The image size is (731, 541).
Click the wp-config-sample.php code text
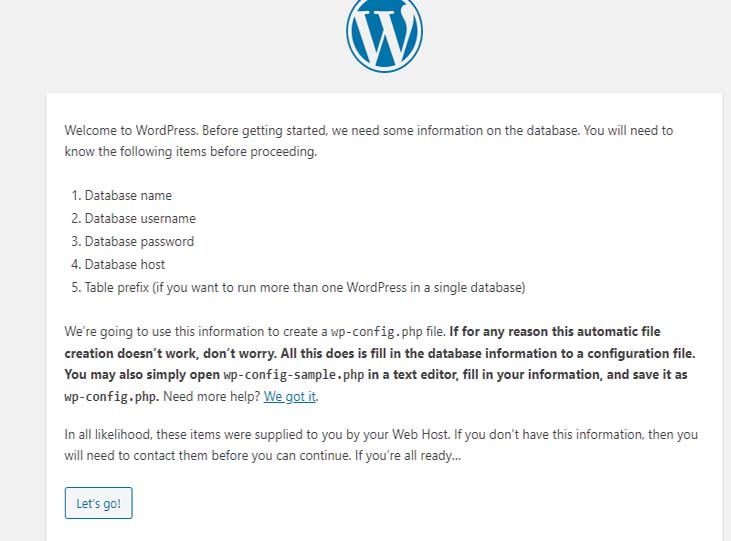click(294, 375)
